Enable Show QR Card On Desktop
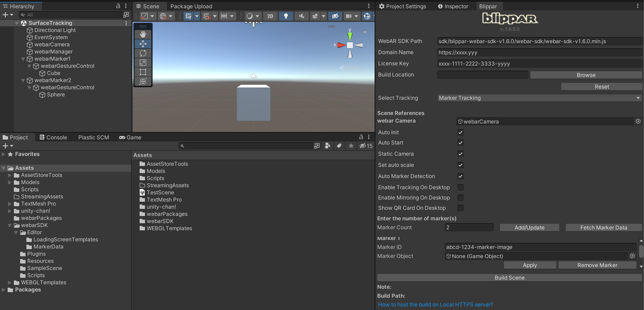The height and width of the screenshot is (310, 644). pos(460,208)
